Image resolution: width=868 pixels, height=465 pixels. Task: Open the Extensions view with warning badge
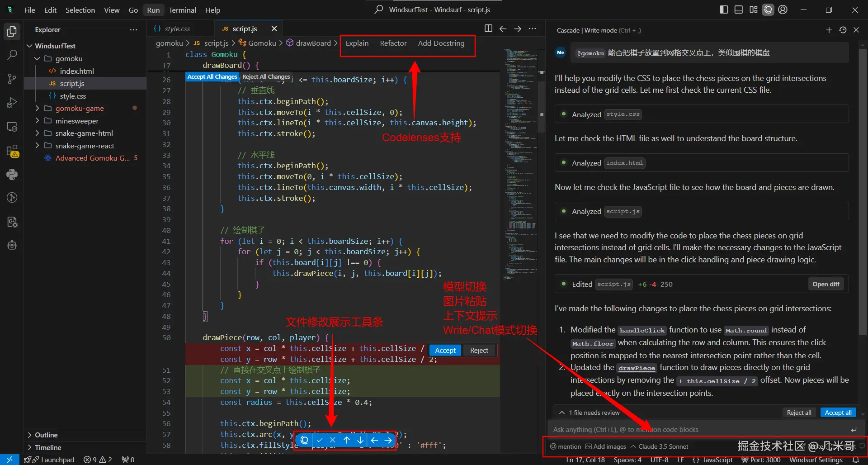(x=12, y=151)
